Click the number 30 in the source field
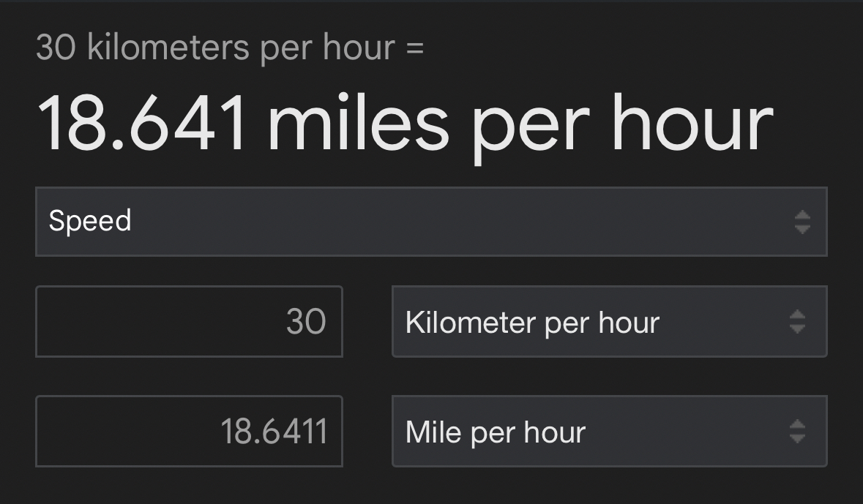863x504 pixels. tap(306, 322)
